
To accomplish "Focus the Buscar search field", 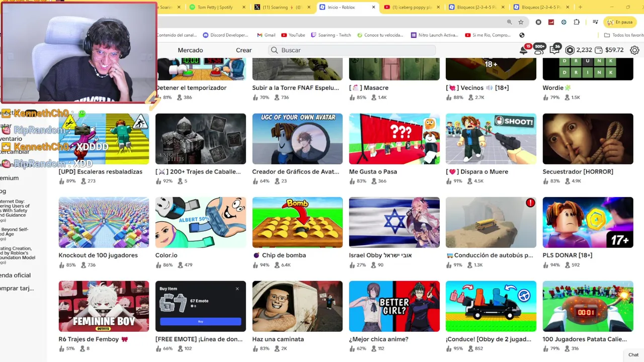I will [x=352, y=50].
